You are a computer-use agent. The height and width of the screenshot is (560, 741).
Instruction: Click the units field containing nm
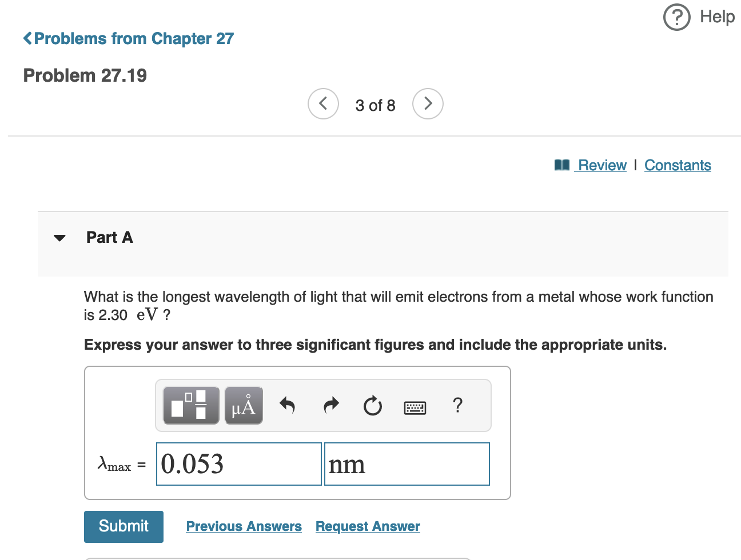pyautogui.click(x=407, y=463)
